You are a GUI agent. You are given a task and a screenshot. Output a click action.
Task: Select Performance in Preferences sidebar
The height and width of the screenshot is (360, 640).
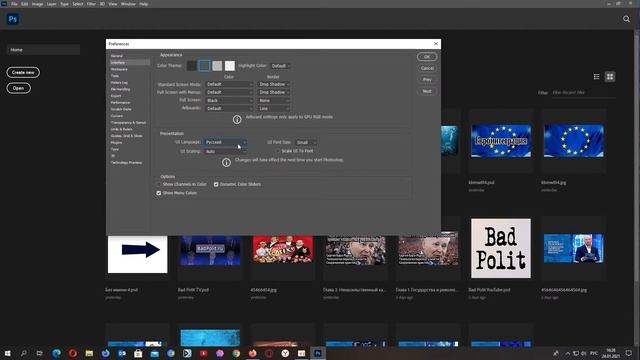(x=120, y=102)
